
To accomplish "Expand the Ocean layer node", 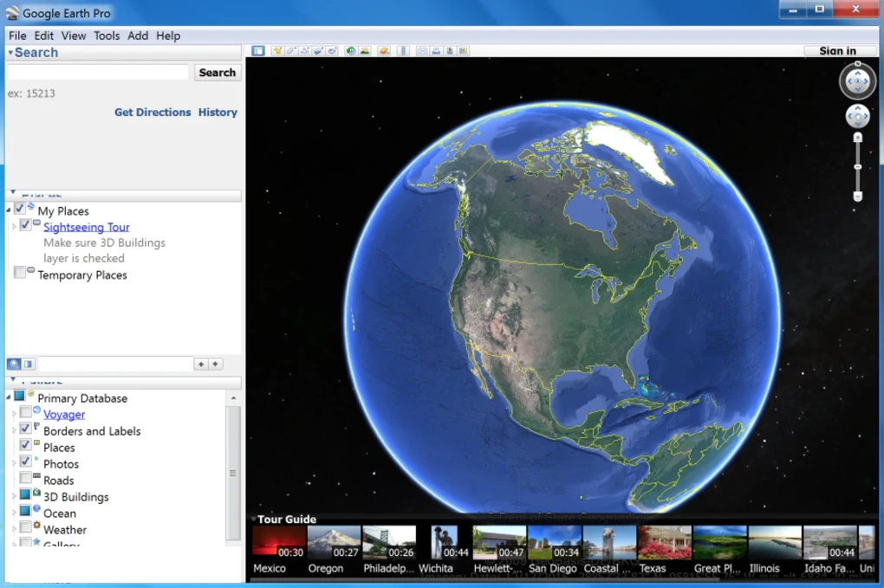I will coord(14,513).
